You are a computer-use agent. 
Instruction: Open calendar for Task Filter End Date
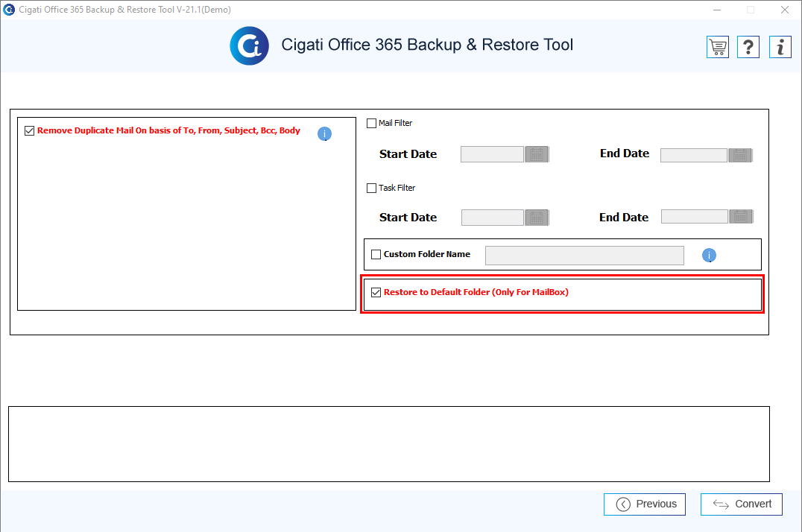(x=741, y=217)
